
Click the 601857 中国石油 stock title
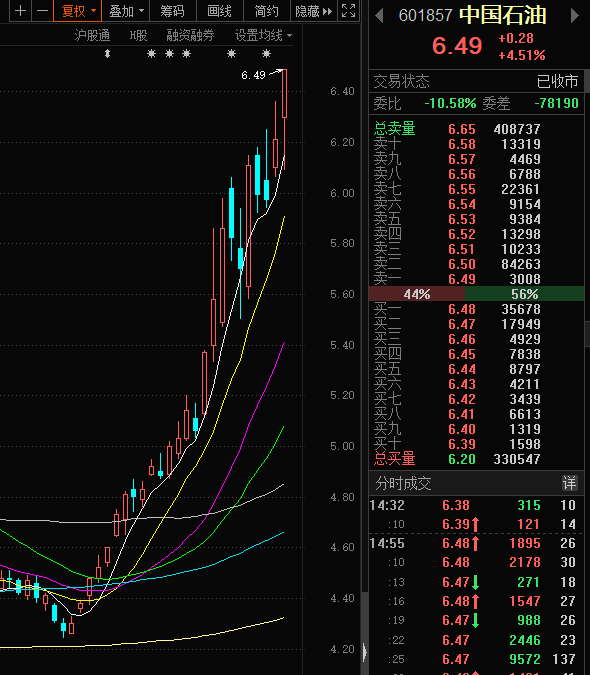(472, 15)
